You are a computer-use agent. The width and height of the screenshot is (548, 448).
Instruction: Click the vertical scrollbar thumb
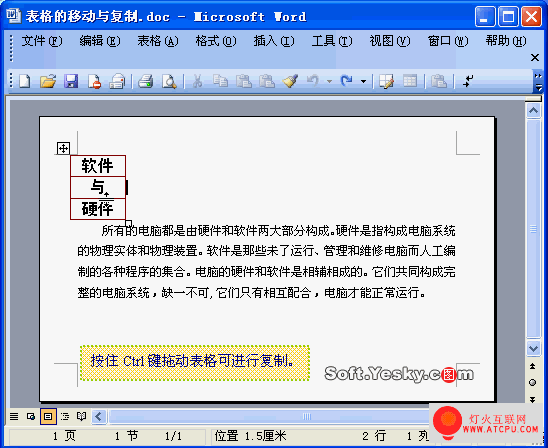pos(533,229)
